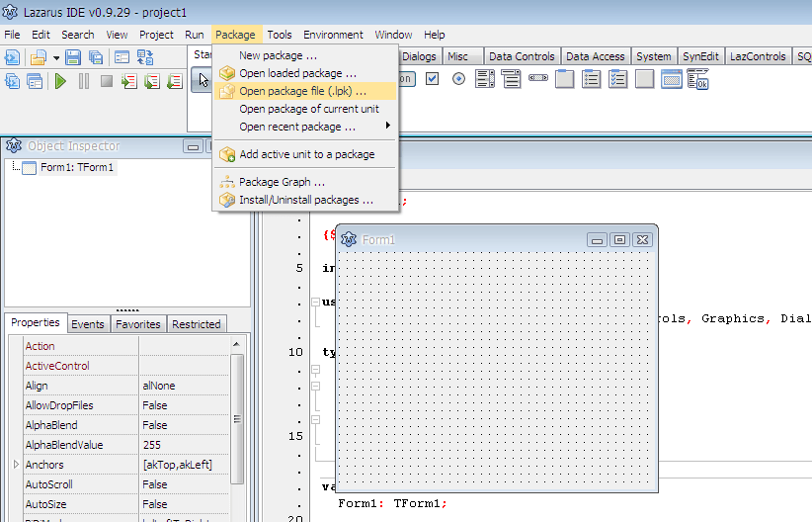Select the TGroupBox component icon
Viewport: 812px width, 522px height.
coord(564,79)
